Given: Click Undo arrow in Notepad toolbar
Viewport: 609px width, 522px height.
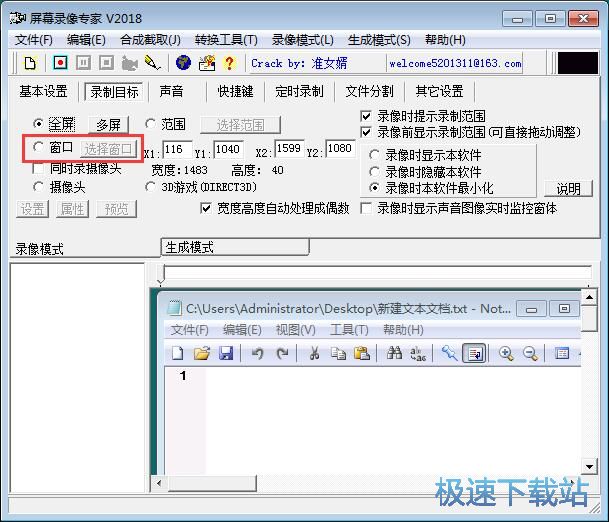Looking at the screenshot, I should click(257, 353).
